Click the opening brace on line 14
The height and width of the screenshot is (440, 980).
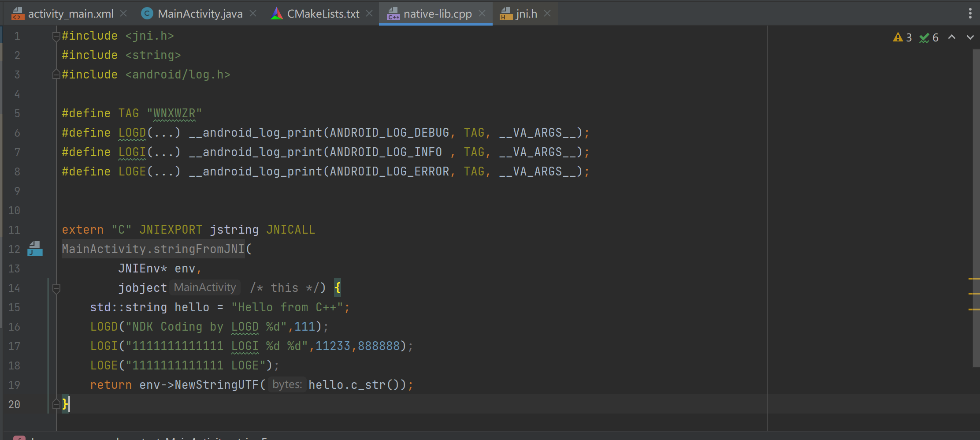[338, 288]
